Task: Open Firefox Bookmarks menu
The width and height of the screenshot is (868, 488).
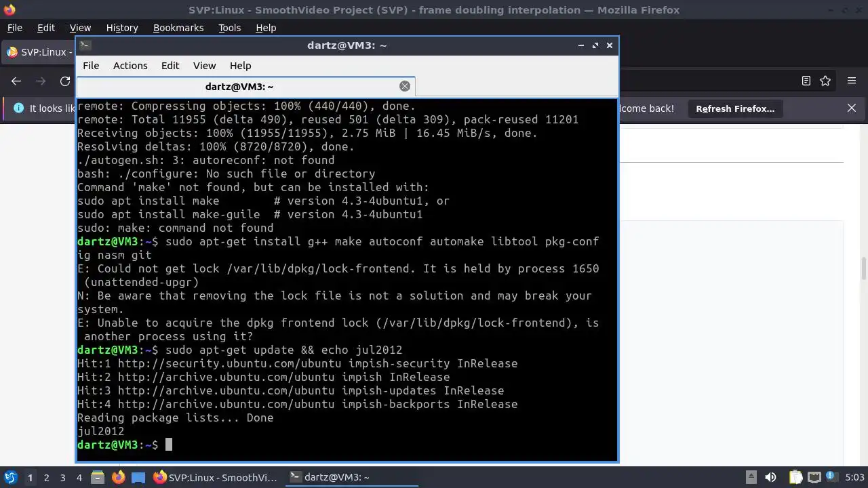Action: (178, 28)
